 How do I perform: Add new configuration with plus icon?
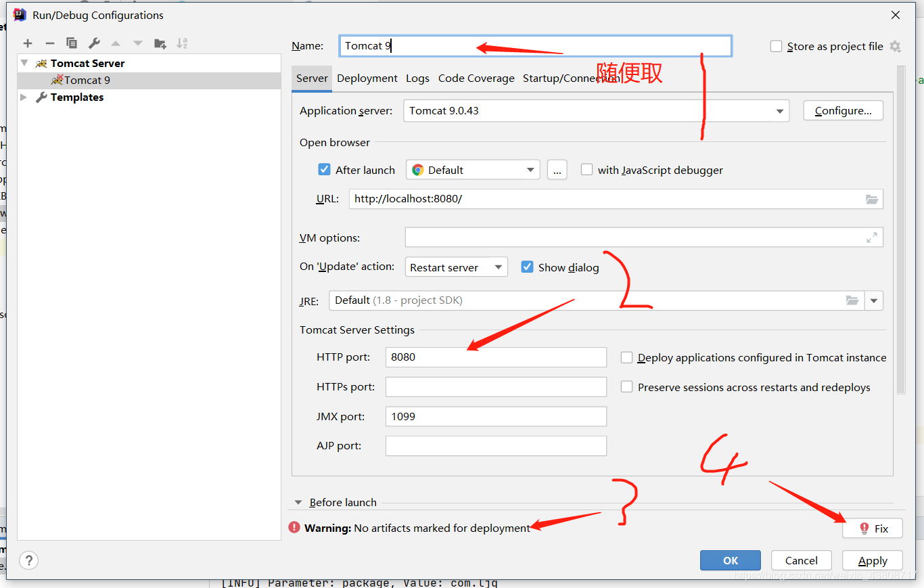click(28, 43)
